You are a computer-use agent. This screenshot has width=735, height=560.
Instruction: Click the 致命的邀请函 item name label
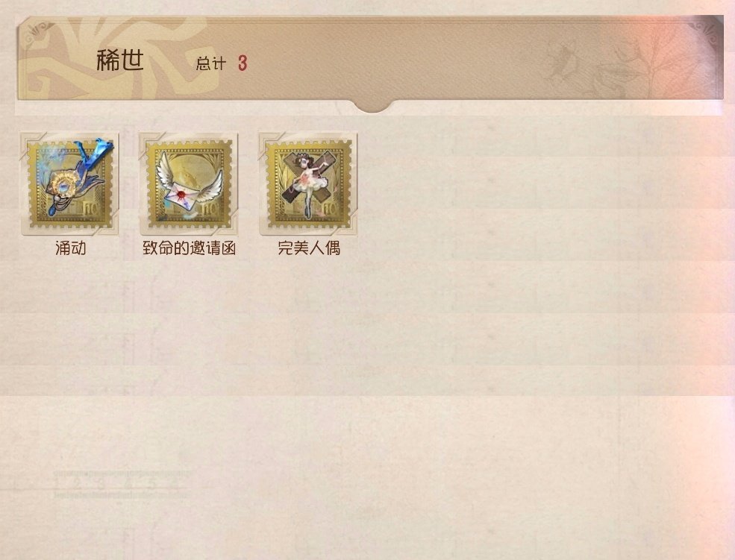(x=189, y=248)
